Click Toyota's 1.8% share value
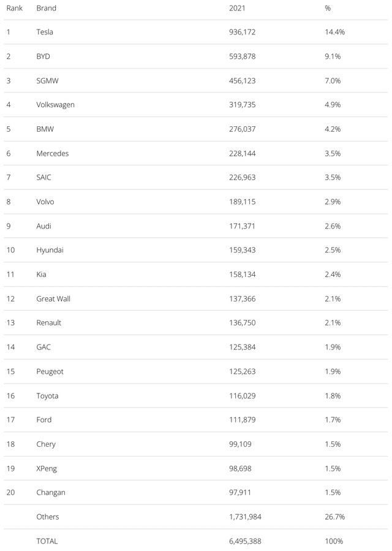The image size is (392, 551). (333, 396)
